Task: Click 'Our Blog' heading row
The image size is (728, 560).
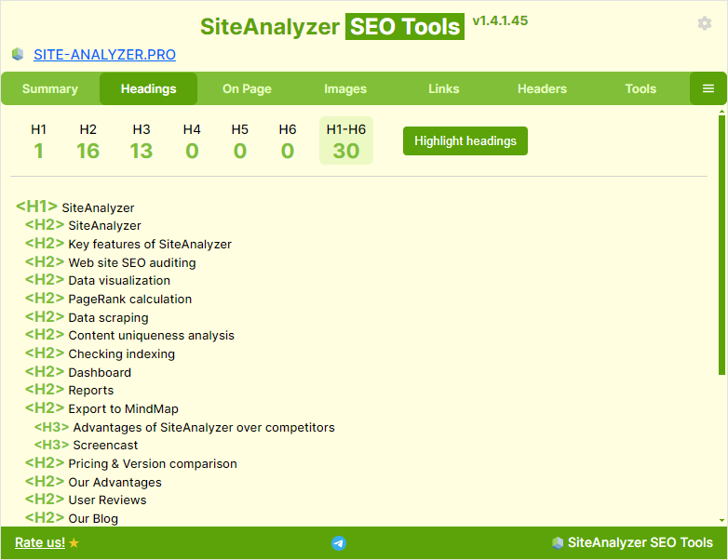Action: point(72,518)
